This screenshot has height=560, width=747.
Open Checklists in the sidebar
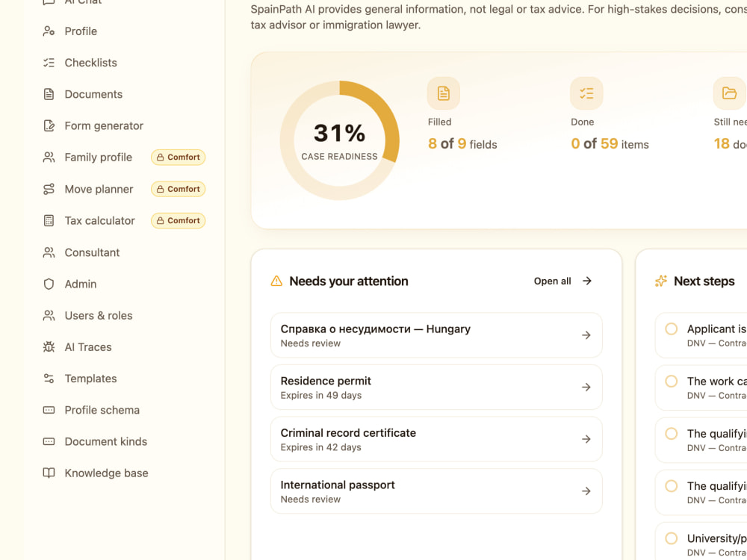(90, 63)
